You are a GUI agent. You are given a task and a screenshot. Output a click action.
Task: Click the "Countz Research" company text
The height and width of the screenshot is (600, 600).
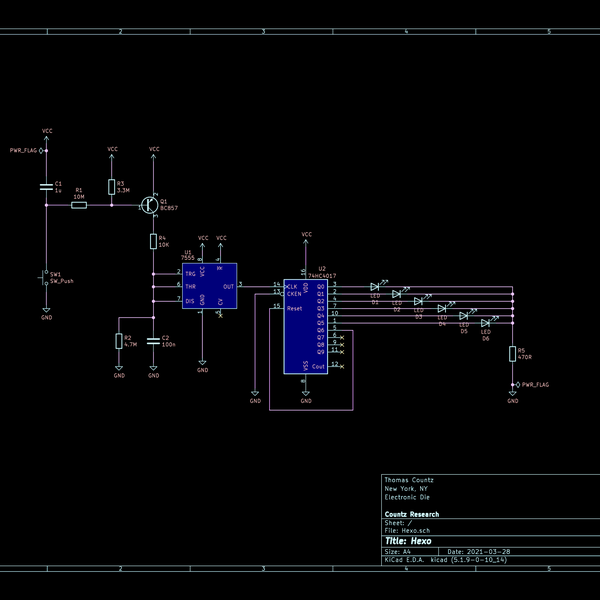click(x=412, y=514)
